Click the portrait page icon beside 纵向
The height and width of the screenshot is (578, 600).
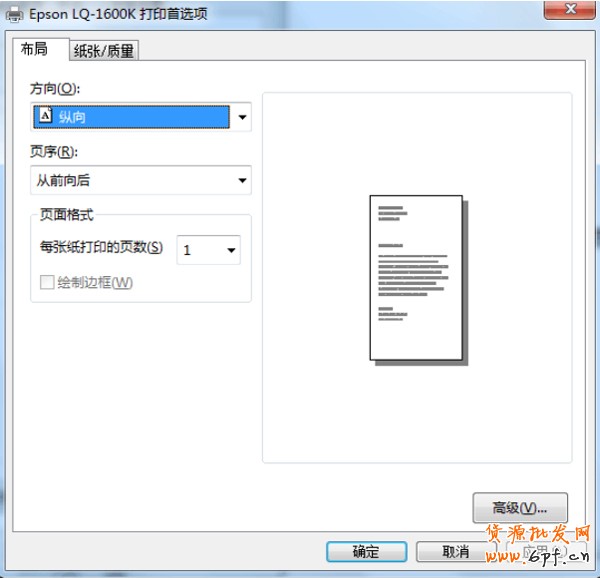coord(44,117)
